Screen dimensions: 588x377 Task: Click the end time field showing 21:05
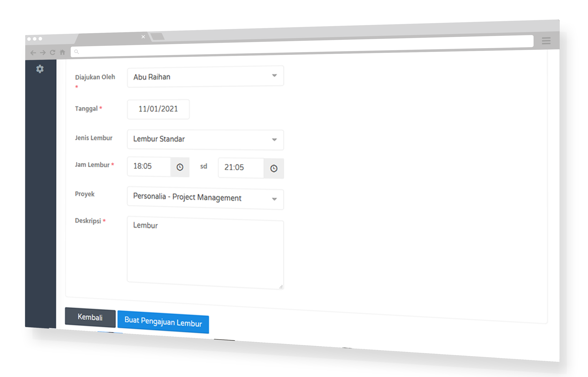(x=241, y=168)
